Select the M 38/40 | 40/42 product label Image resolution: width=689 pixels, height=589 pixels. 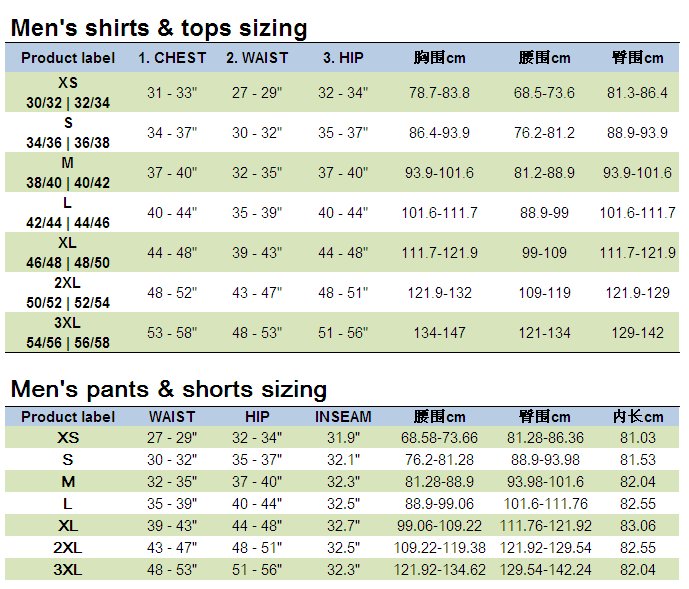(x=68, y=173)
